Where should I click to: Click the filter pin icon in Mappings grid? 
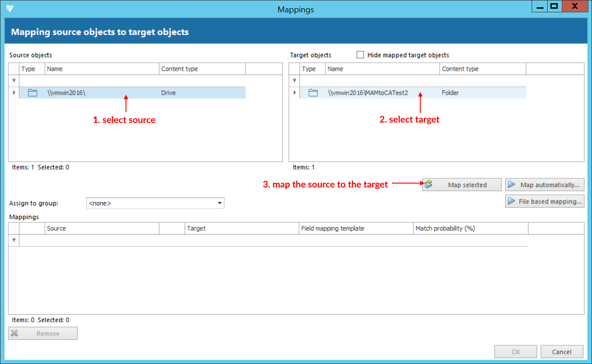click(x=14, y=240)
